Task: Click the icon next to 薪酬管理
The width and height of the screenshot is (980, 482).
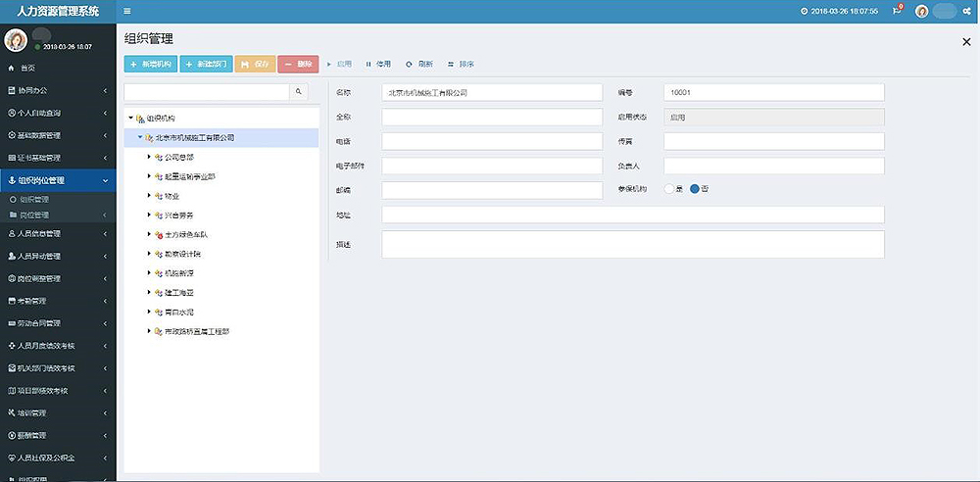Action: [11, 436]
